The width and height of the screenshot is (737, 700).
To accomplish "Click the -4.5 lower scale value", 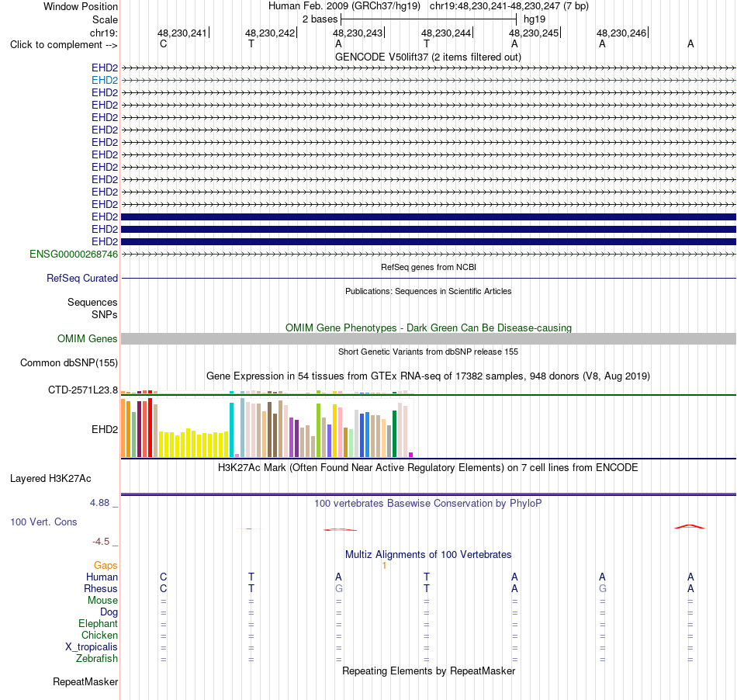I will coord(101,542).
